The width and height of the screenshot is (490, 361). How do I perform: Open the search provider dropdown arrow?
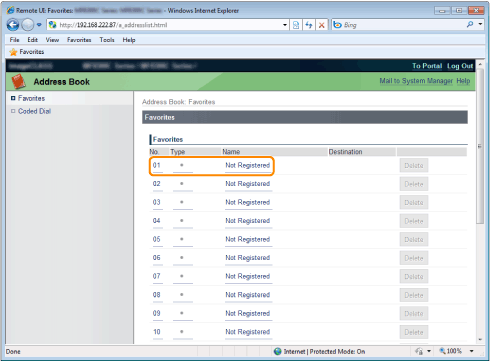point(480,24)
